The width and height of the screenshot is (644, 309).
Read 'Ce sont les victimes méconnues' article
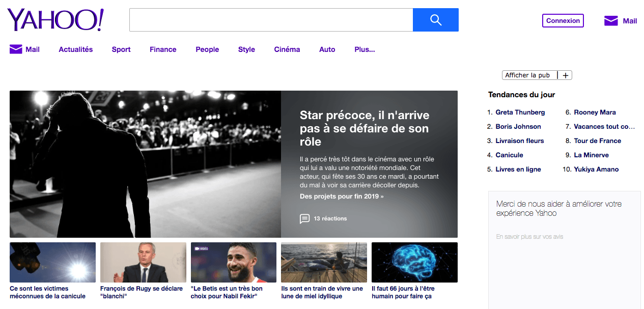point(48,292)
